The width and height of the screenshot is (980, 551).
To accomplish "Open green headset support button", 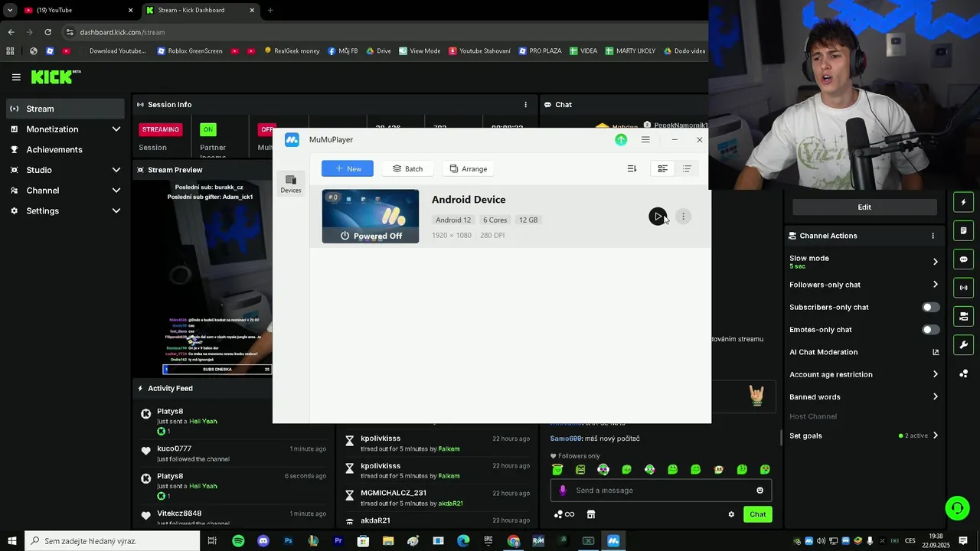I will [957, 508].
